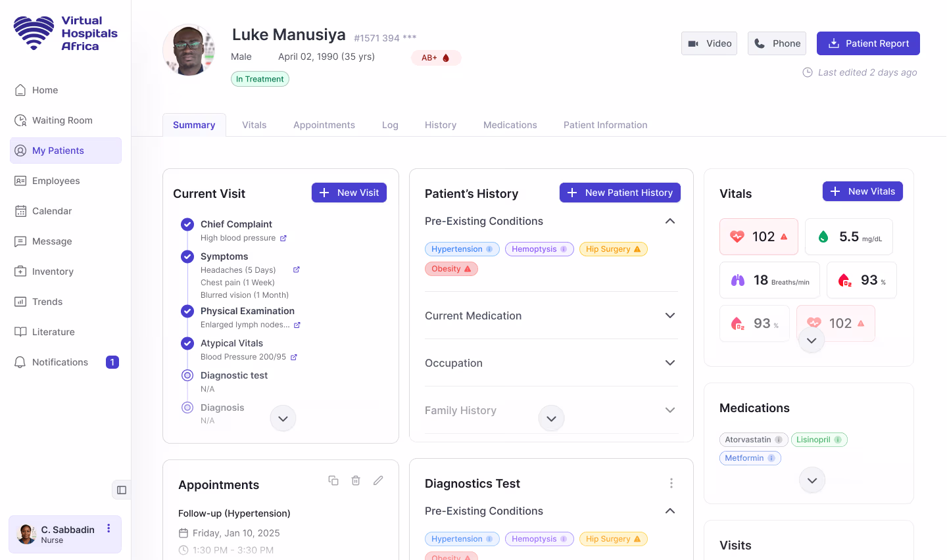Switch to the Vitals tab
This screenshot has width=947, height=560.
coord(254,125)
